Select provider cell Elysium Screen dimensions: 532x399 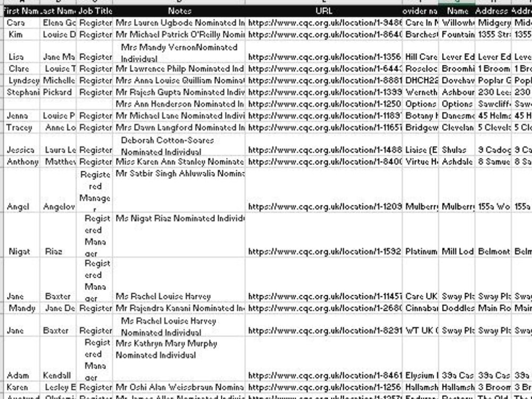point(420,359)
